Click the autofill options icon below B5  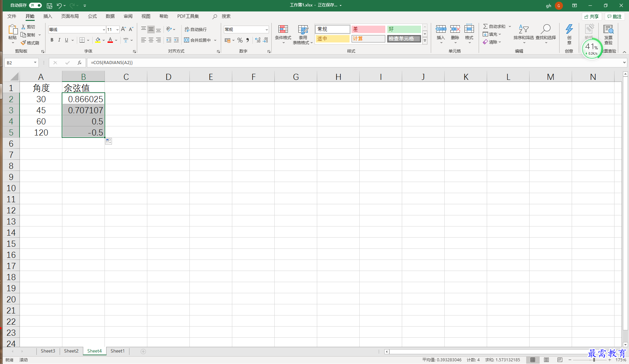[109, 141]
